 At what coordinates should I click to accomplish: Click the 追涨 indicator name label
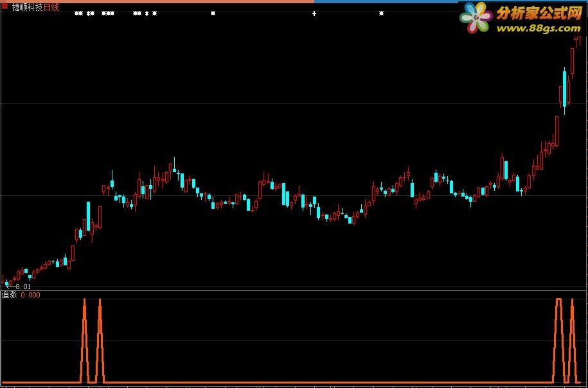10,295
